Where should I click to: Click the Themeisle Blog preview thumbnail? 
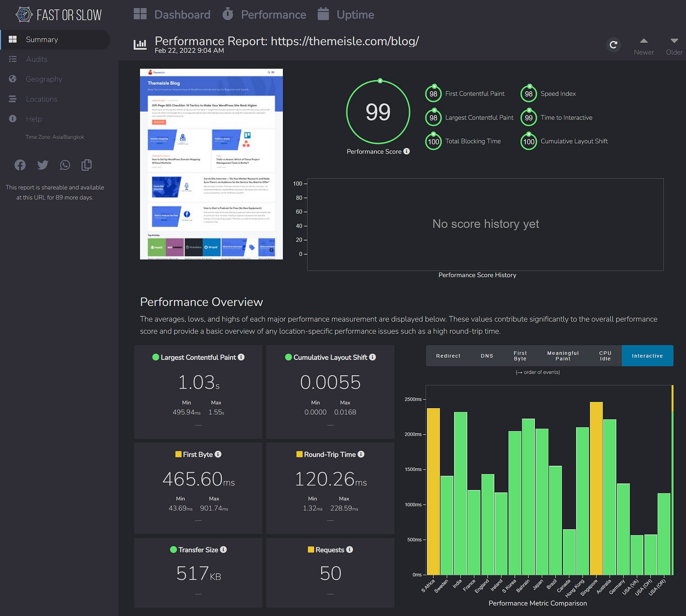point(211,163)
